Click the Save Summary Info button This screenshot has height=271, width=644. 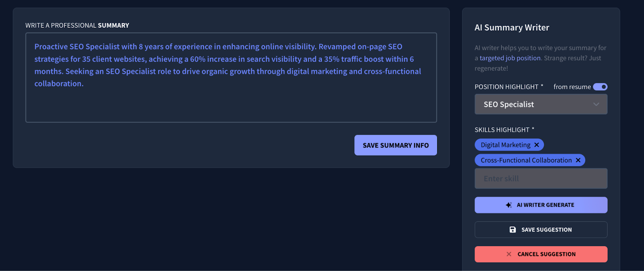coord(395,145)
